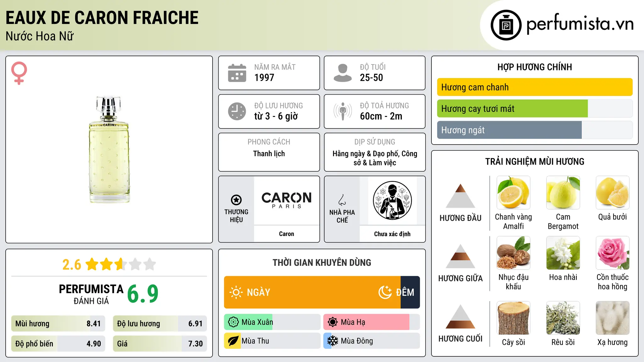Click the Giá 7.30 score bar
Image resolution: width=644 pixels, height=362 pixels.
(160, 343)
